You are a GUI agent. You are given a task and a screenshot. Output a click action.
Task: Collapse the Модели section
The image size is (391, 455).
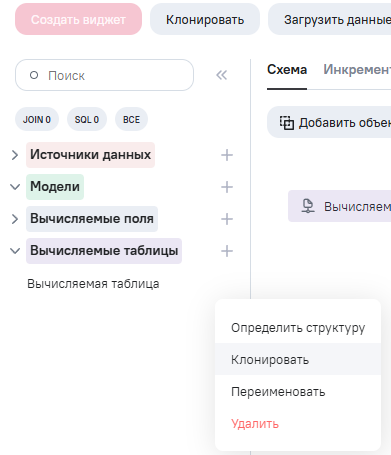(15, 187)
